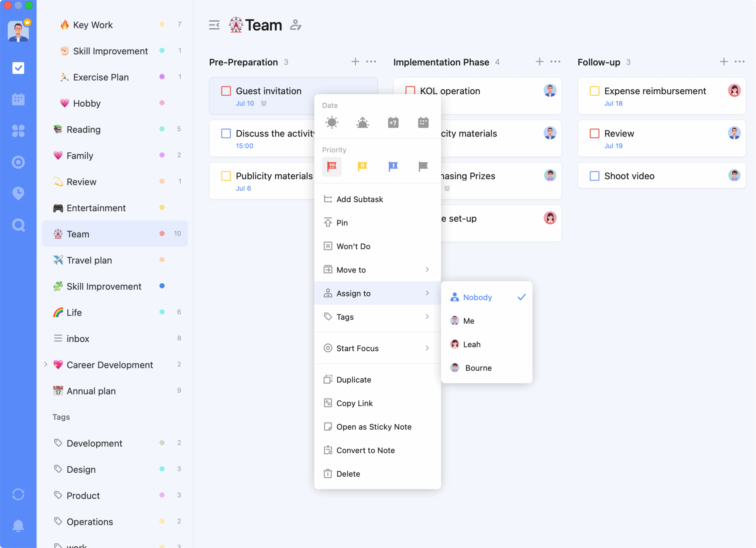Open the Pomodoro focus icon in sidebar
756x548 pixels.
18,162
